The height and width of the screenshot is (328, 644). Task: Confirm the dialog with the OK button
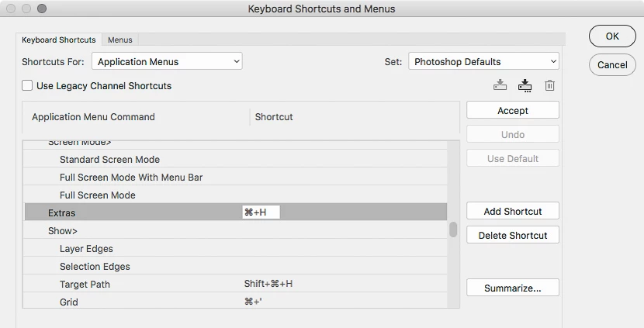tap(612, 36)
